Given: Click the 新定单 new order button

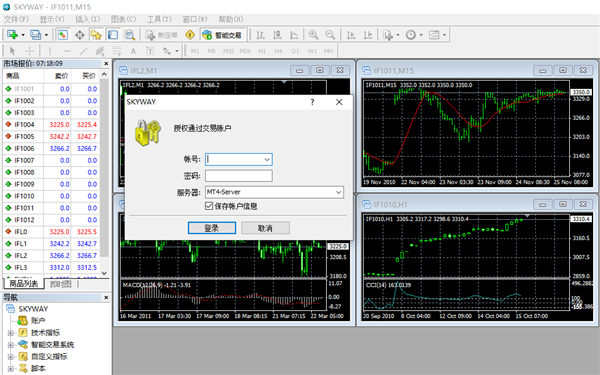Looking at the screenshot, I should click(x=162, y=35).
